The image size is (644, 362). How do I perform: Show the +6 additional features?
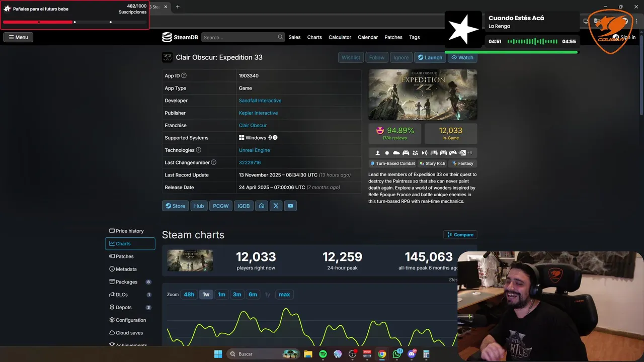[x=470, y=153]
